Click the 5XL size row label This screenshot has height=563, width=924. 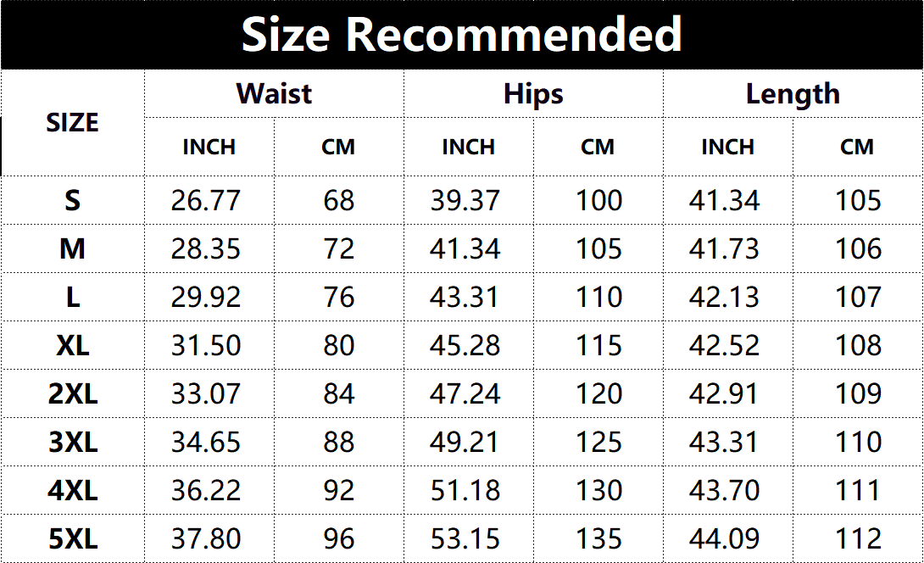click(x=73, y=539)
